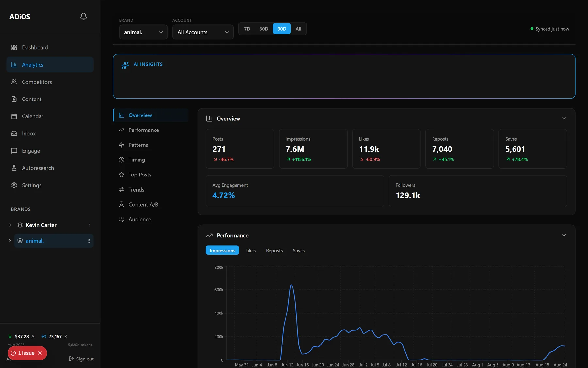
Task: Click the Content A/B flask icon
Action: [122, 205]
